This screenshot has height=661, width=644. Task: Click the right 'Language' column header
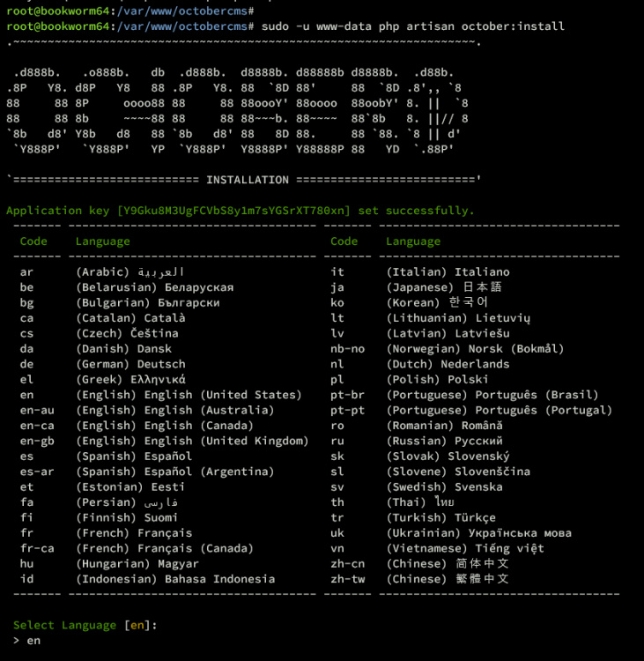(x=413, y=241)
